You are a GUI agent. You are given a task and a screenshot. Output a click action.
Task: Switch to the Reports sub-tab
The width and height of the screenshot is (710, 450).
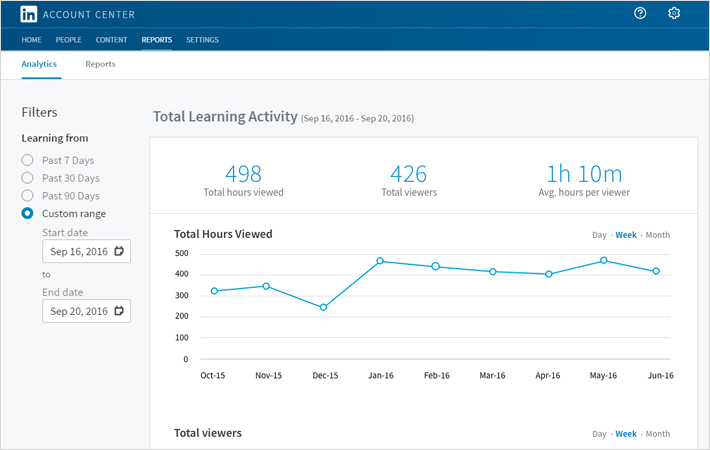(100, 64)
